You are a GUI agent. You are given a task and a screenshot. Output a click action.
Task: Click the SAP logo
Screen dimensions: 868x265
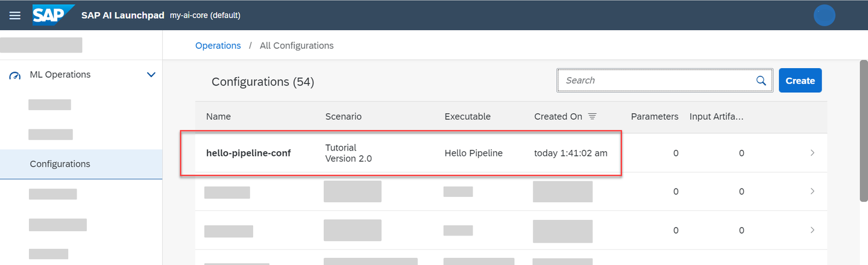coord(53,15)
